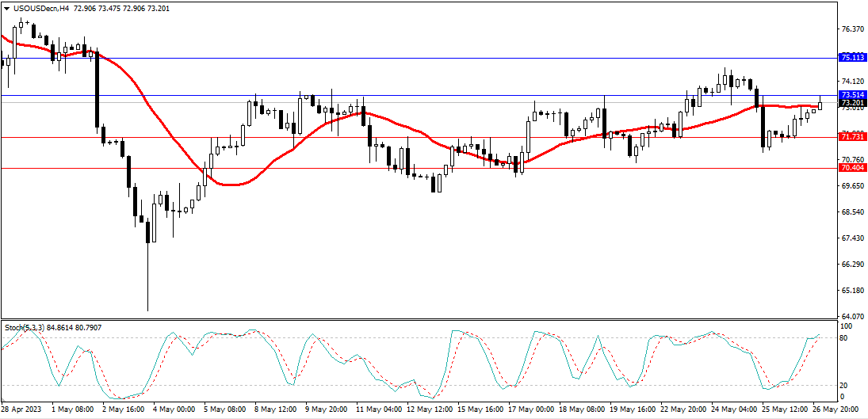Click the 75.113 blue price level label
868x419 pixels.
click(x=852, y=58)
